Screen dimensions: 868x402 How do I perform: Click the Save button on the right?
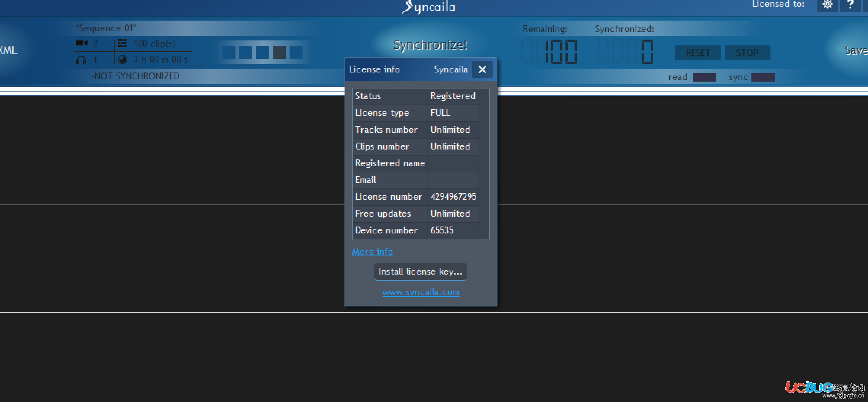pos(856,50)
